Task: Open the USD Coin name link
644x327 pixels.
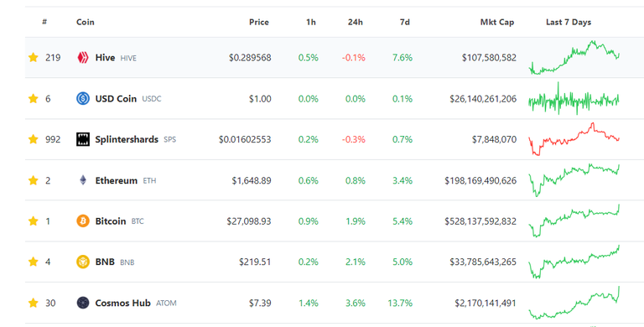Action: [x=116, y=99]
